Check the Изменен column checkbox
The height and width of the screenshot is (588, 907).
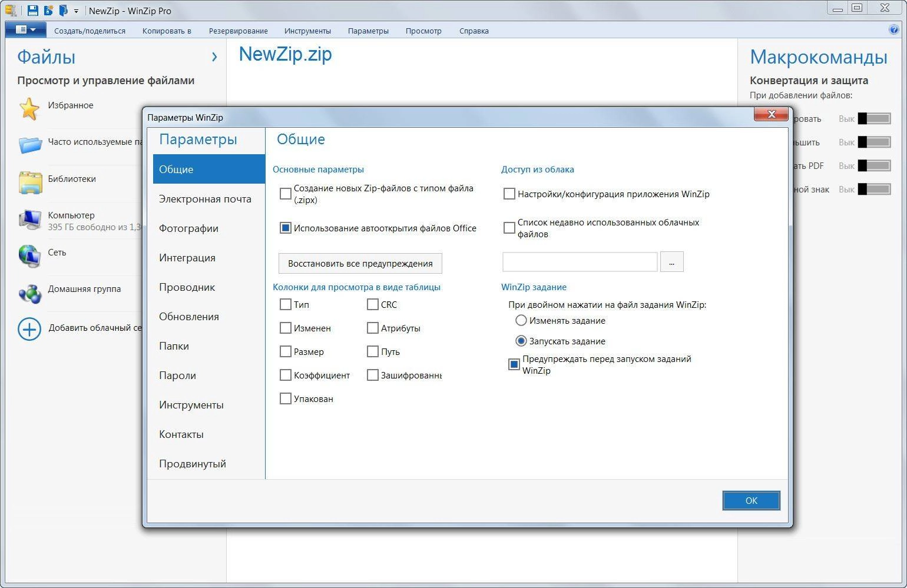pyautogui.click(x=286, y=328)
